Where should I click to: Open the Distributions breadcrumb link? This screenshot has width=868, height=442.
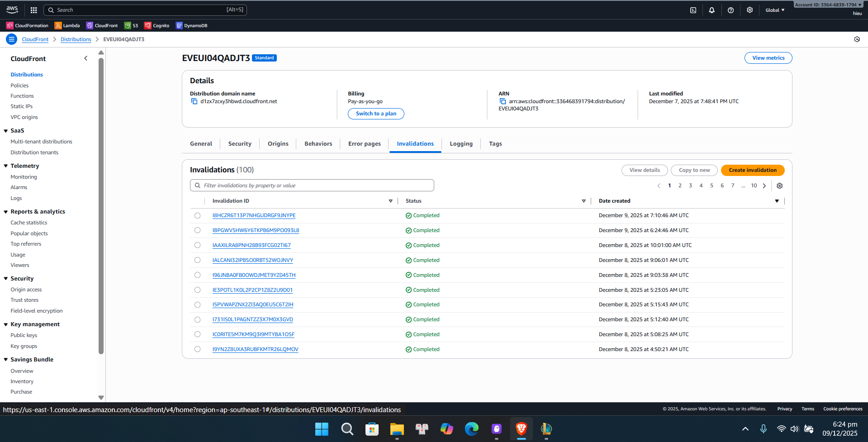[76, 39]
